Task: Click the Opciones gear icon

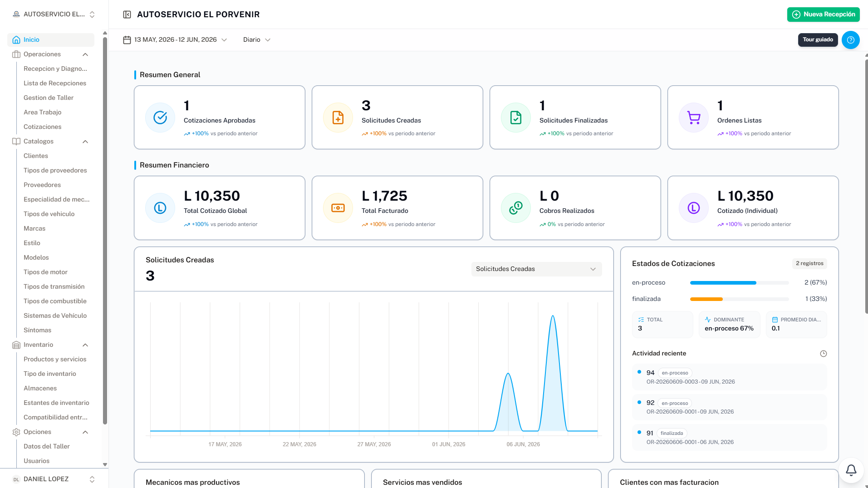Action: (x=16, y=432)
